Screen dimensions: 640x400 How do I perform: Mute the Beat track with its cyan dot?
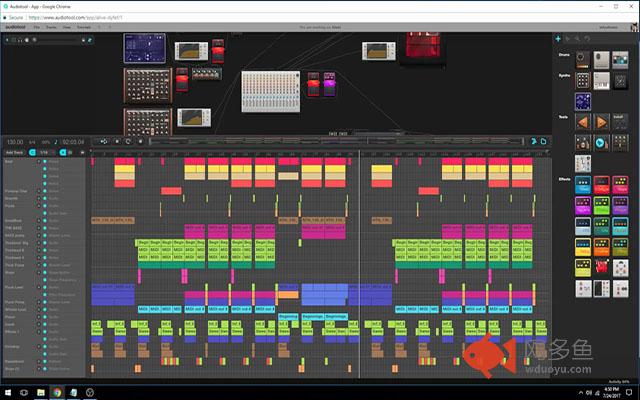[44, 162]
